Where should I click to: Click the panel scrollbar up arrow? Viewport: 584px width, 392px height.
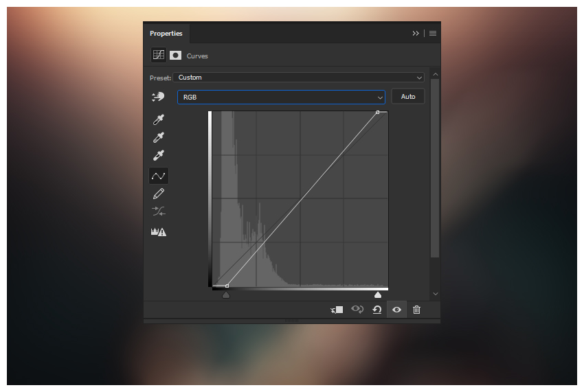(x=435, y=74)
